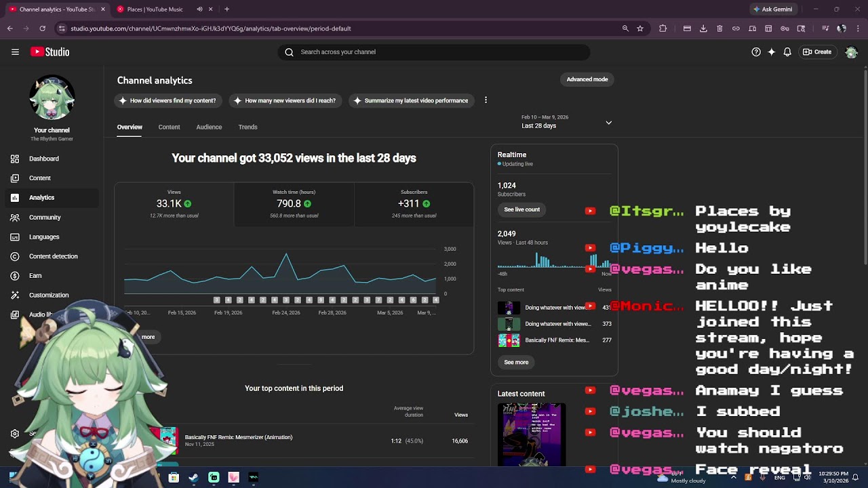Screen dimensions: 868x488
Task: Click the Ask Studio sparkle icon in header
Action: pos(772,52)
